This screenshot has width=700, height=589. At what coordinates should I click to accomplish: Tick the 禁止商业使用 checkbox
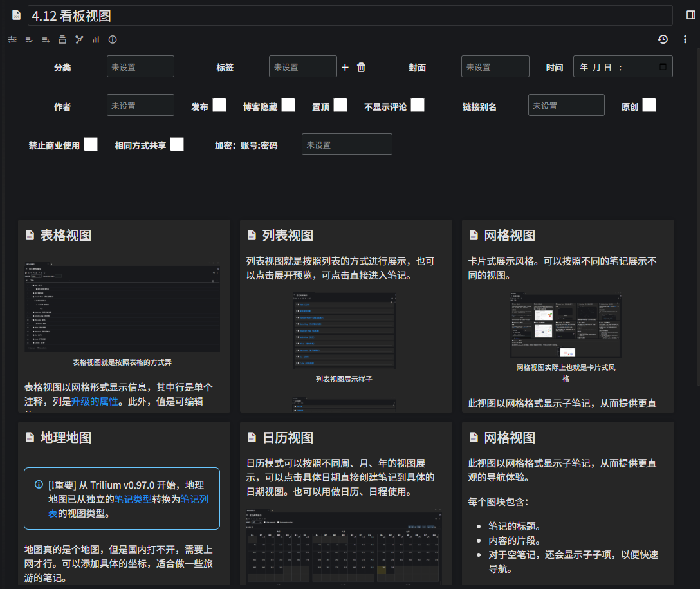click(91, 144)
